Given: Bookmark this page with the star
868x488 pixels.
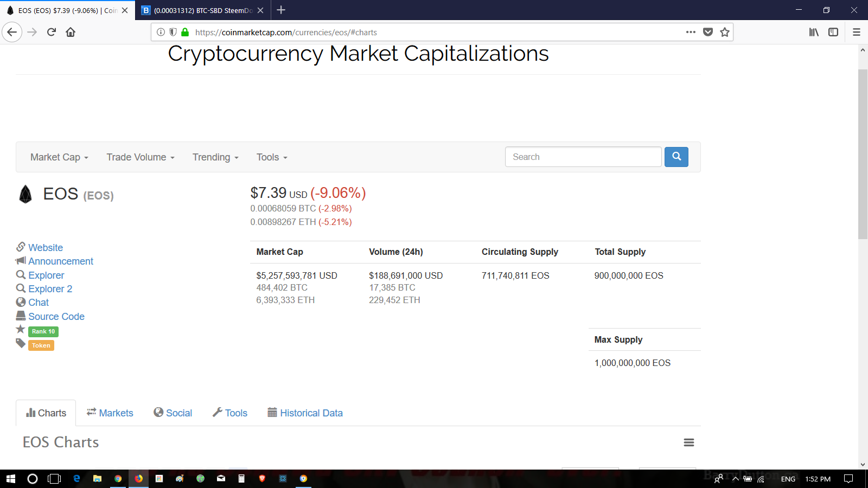Looking at the screenshot, I should (725, 32).
